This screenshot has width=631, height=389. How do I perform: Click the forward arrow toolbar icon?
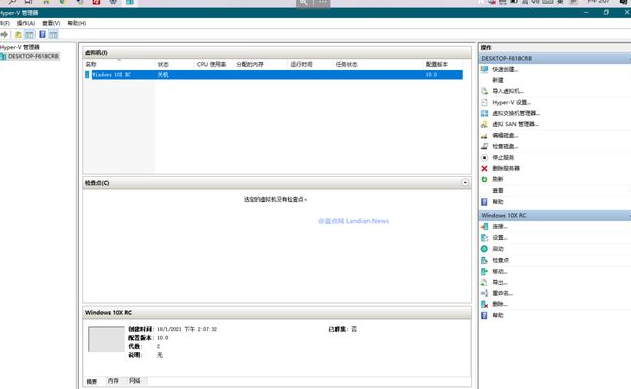(4, 35)
